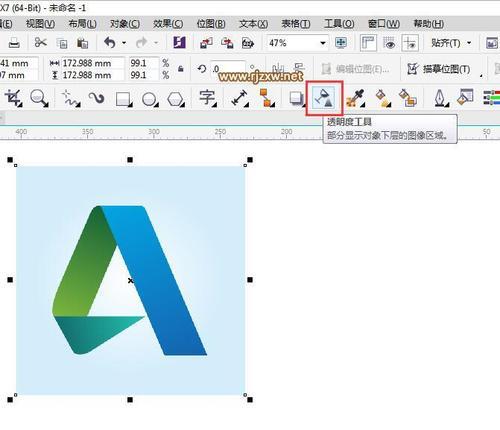This screenshot has width=500, height=430.
Task: Select the Polygon tool
Action: pyautogui.click(x=176, y=99)
